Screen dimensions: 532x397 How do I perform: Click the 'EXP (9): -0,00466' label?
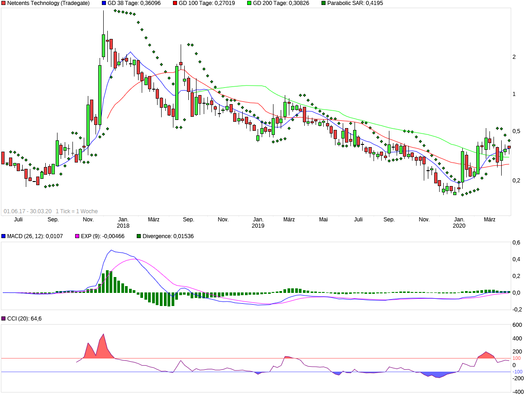(102, 236)
